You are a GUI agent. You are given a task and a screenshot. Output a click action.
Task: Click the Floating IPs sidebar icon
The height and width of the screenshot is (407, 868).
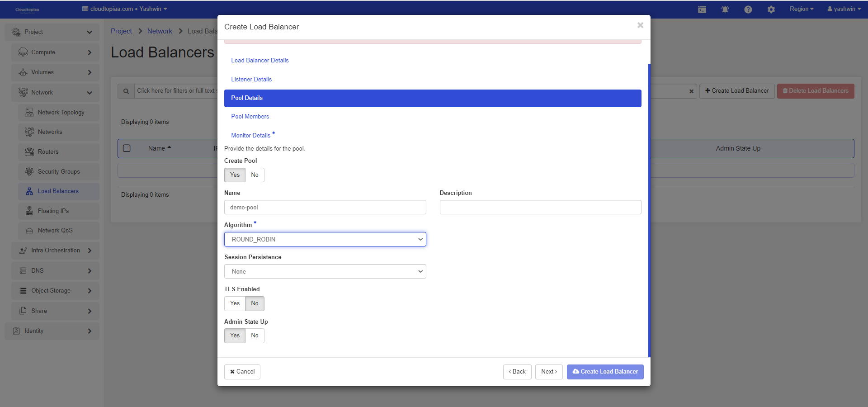point(29,211)
